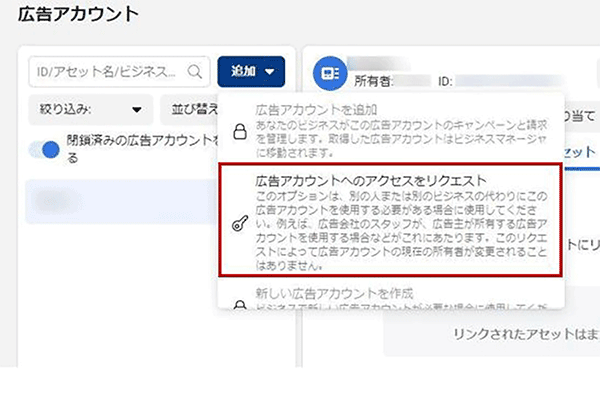The height and width of the screenshot is (399, 600).
Task: Click the 所有者 label text
Action: pos(373,81)
